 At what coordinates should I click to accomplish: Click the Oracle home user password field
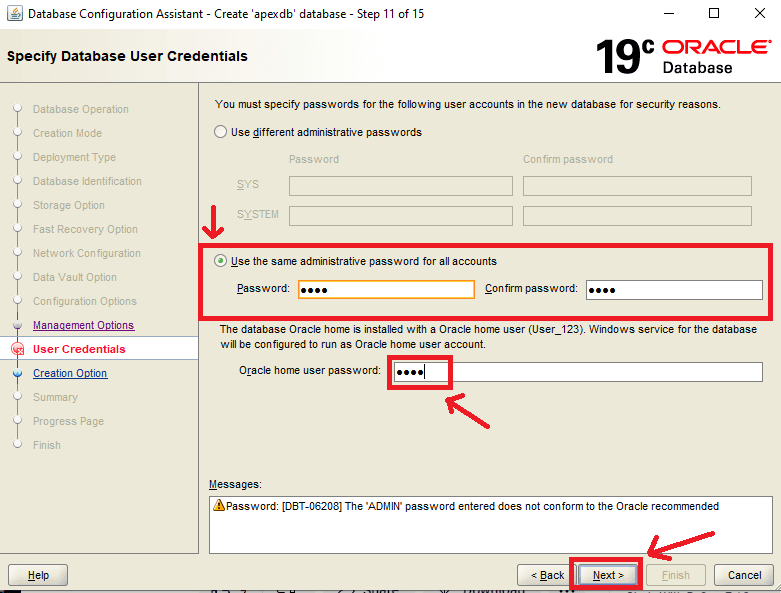575,372
